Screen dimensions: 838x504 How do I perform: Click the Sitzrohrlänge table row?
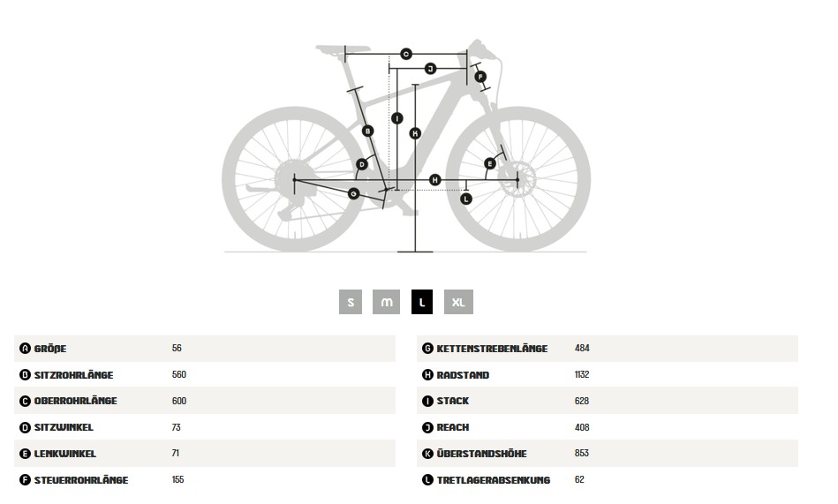coord(205,374)
